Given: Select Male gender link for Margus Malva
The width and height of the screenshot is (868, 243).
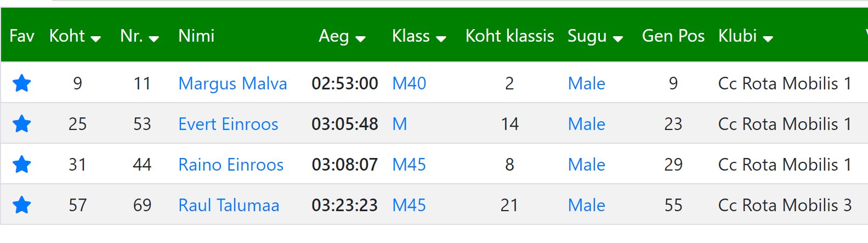Looking at the screenshot, I should [586, 83].
